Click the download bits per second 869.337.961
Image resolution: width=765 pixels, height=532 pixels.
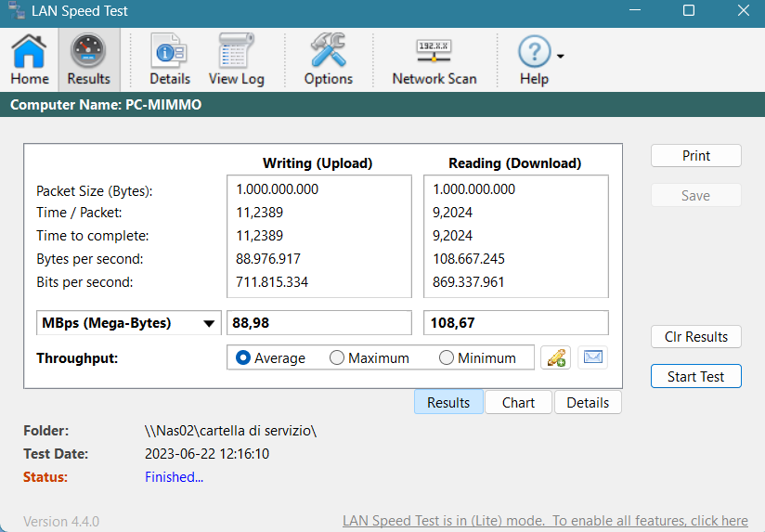(468, 282)
